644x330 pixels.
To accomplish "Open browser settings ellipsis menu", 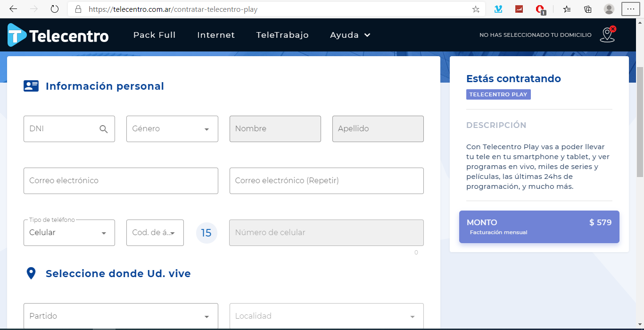I will pyautogui.click(x=631, y=9).
